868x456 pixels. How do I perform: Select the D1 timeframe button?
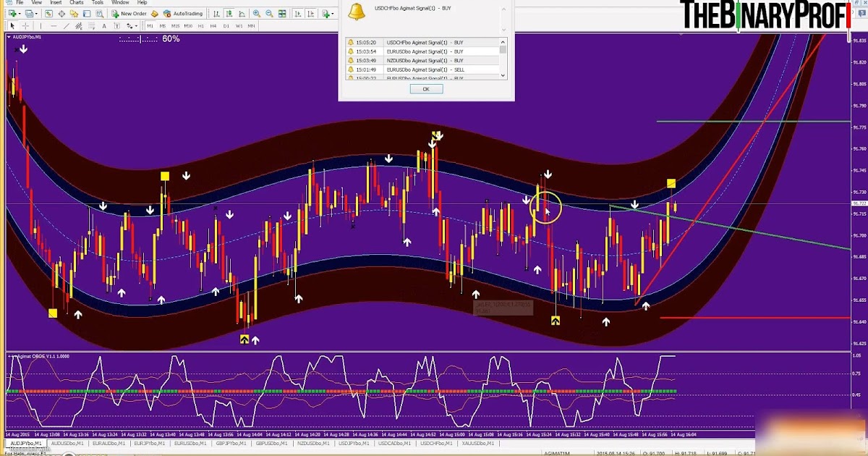(226, 26)
